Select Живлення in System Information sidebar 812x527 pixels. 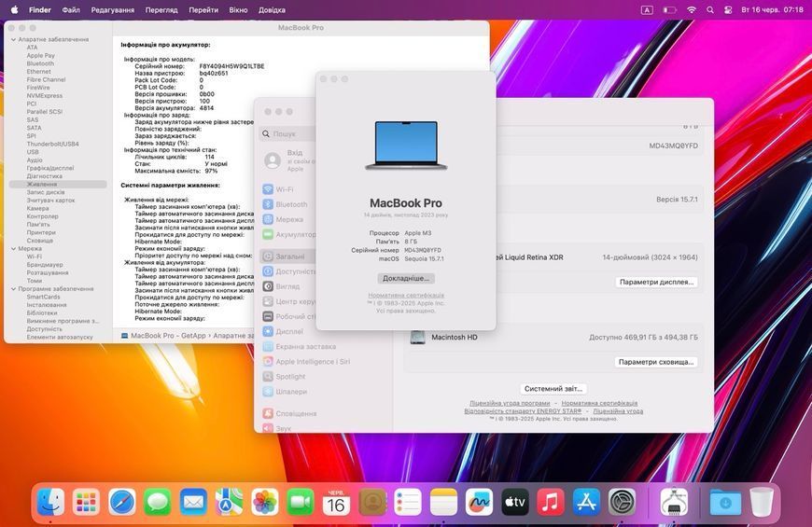58,185
